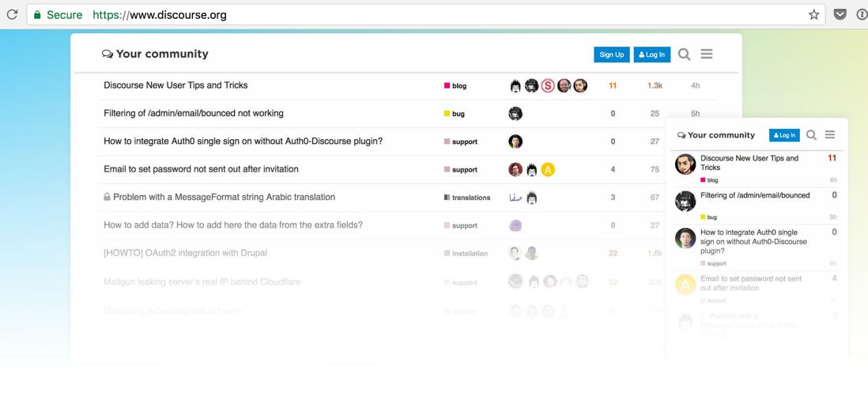The width and height of the screenshot is (868, 404).
Task: Open search in the small mobile preview
Action: click(x=812, y=135)
